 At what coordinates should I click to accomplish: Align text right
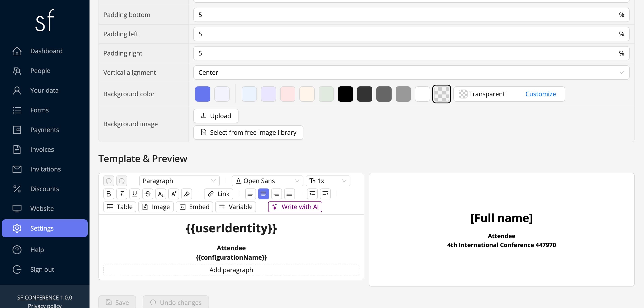pos(277,194)
